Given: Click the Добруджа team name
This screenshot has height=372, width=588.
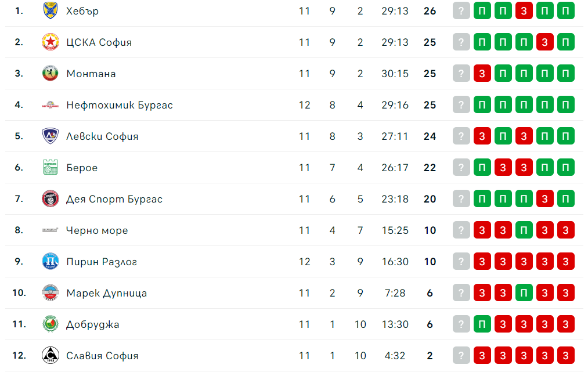Looking at the screenshot, I should click(93, 324).
